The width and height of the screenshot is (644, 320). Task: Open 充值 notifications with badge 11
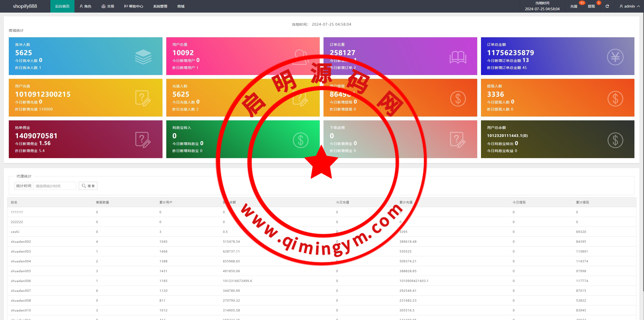574,6
